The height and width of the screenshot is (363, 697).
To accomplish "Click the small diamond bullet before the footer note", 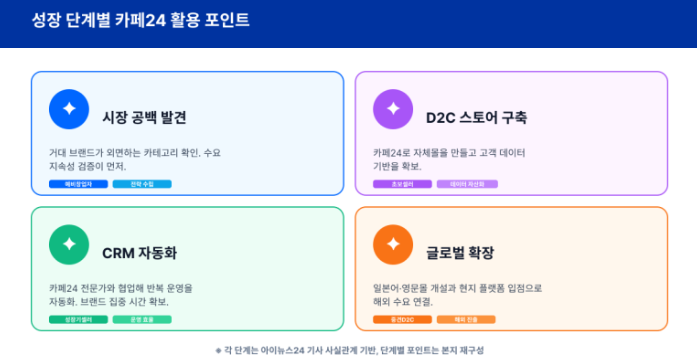I will coord(218,351).
